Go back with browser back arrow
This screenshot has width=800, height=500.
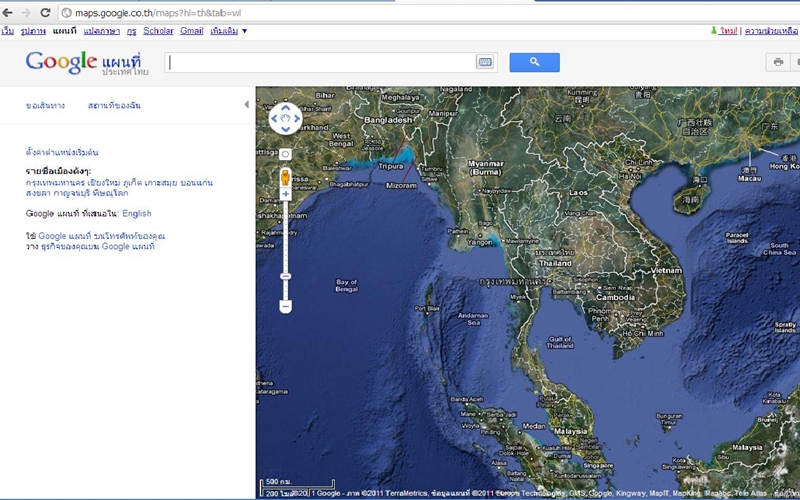[x=9, y=13]
